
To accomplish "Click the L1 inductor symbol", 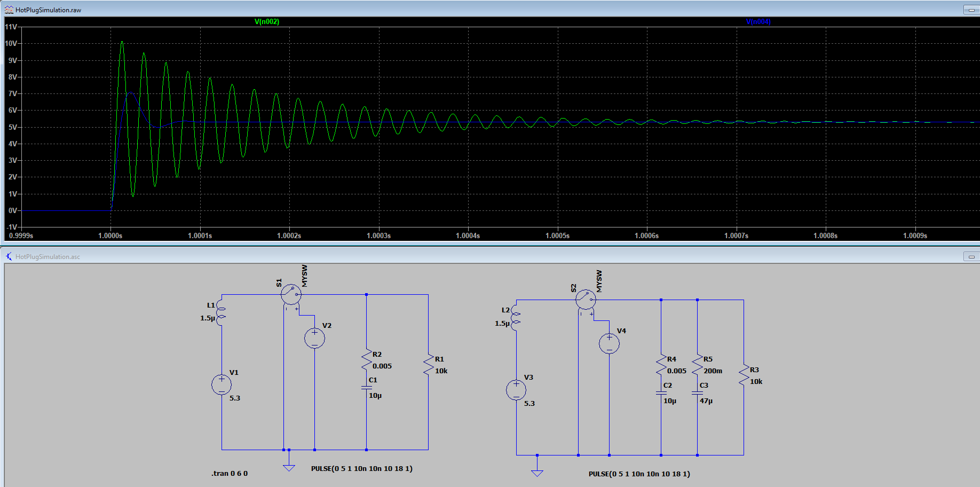I will tap(221, 313).
